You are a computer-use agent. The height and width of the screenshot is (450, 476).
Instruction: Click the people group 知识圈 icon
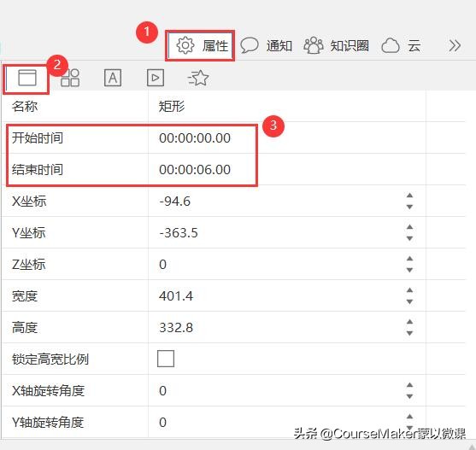314,45
